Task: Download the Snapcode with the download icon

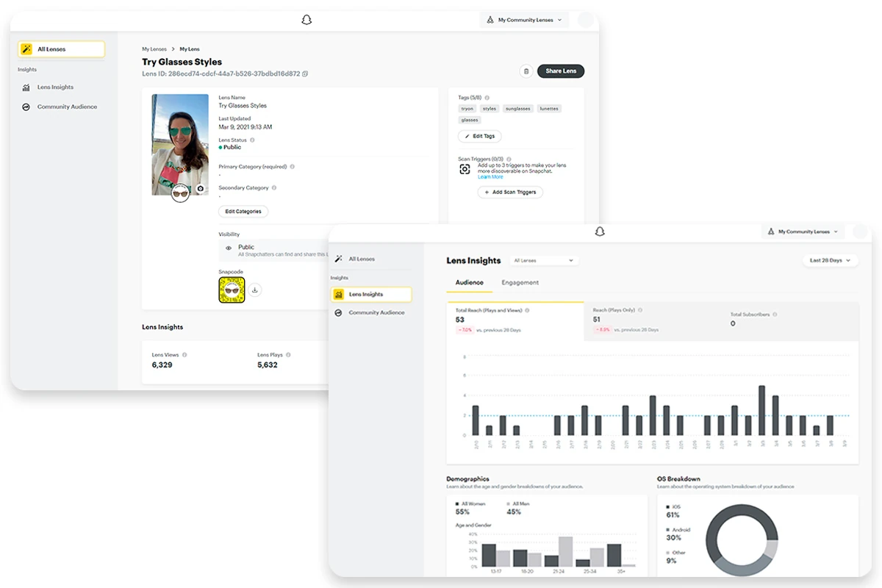Action: [255, 290]
